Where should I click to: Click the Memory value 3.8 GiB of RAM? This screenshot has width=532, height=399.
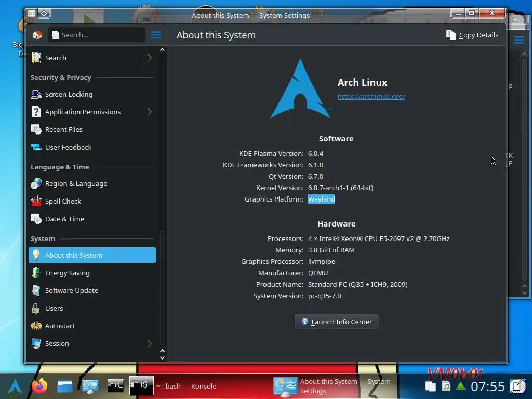(331, 250)
